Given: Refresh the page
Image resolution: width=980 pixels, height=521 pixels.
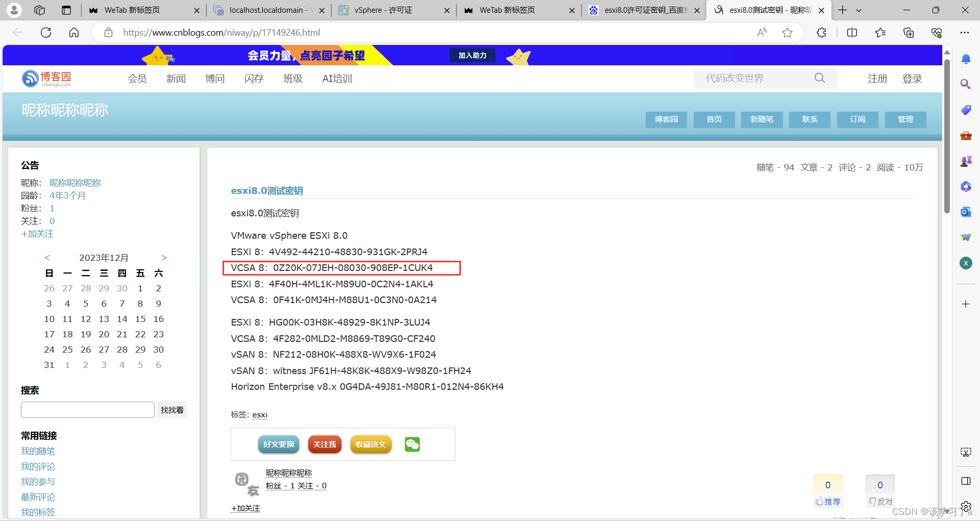Looking at the screenshot, I should pyautogui.click(x=46, y=33).
